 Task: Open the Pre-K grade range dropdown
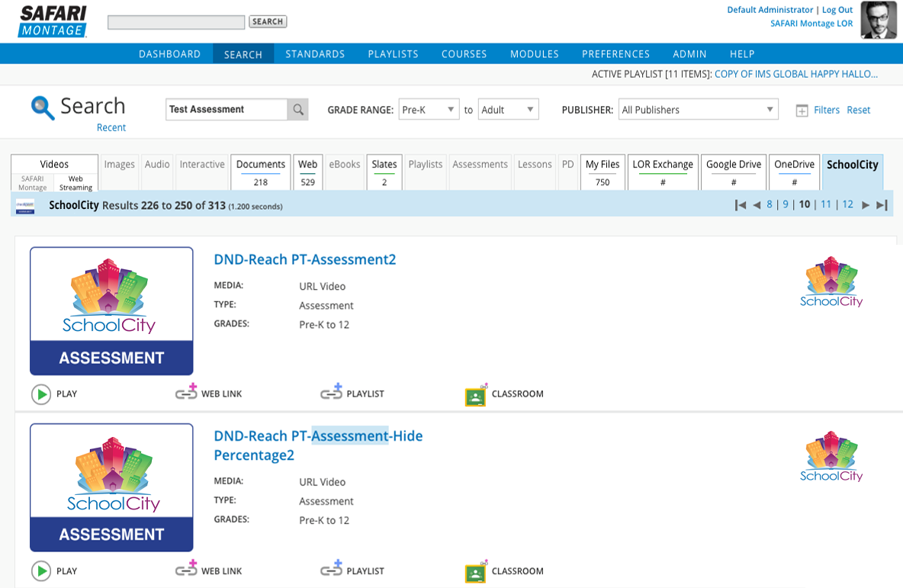click(429, 109)
